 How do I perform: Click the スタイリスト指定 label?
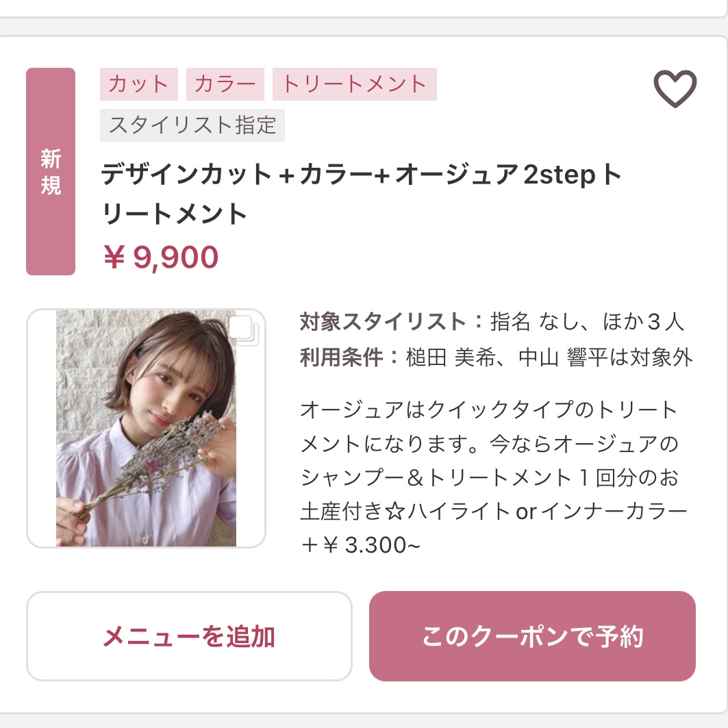pyautogui.click(x=192, y=125)
